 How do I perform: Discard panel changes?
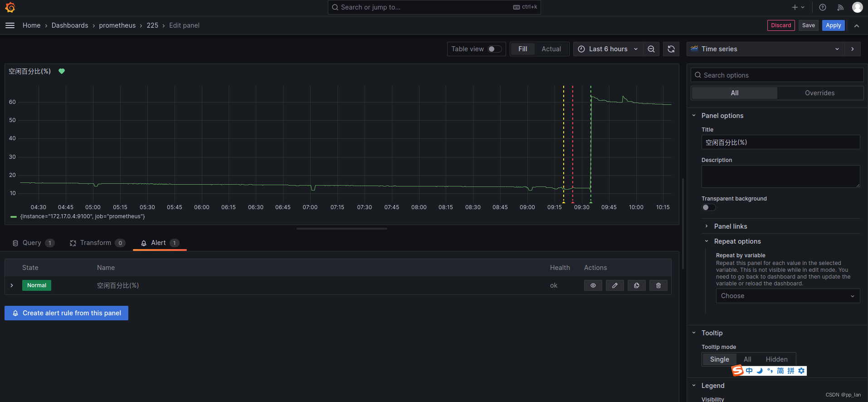coord(781,25)
